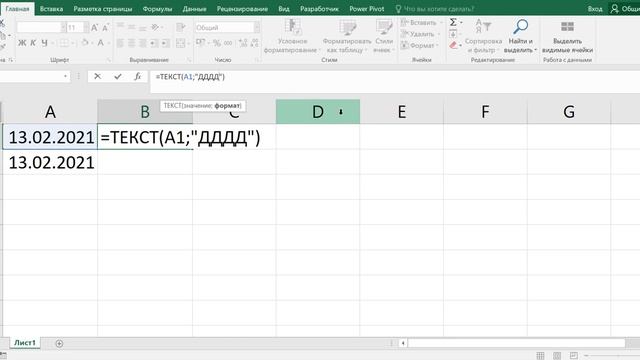Switch to the Разметка страницы tab
The height and width of the screenshot is (360, 640).
point(103,9)
